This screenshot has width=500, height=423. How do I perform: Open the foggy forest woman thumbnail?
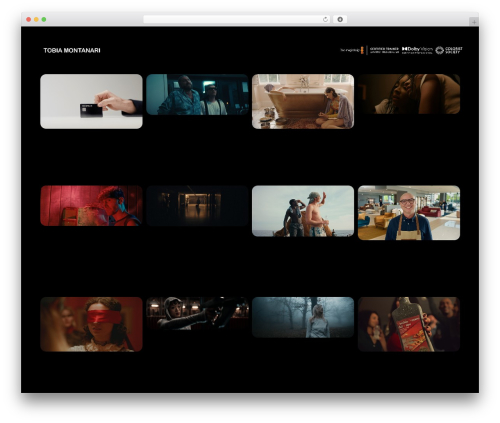coord(303,317)
